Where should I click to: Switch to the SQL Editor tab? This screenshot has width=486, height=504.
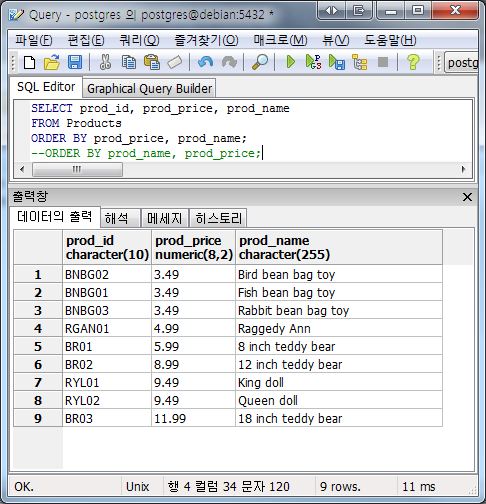46,87
